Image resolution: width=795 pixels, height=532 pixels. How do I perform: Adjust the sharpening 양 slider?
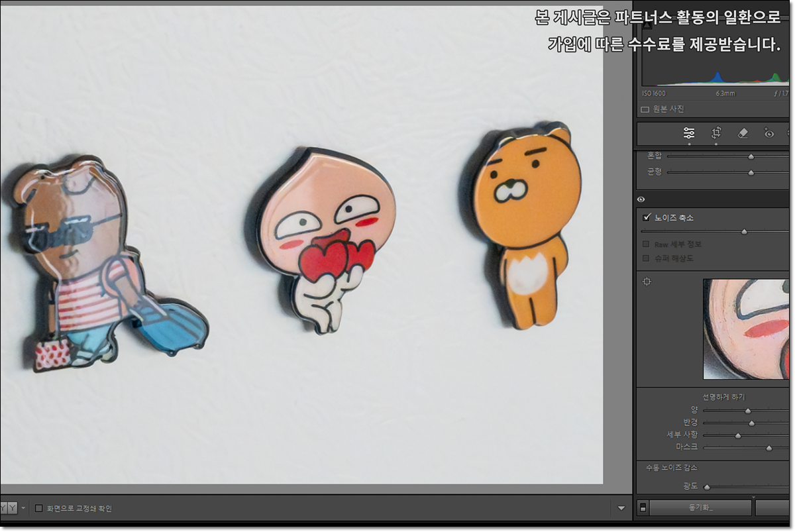tap(748, 411)
